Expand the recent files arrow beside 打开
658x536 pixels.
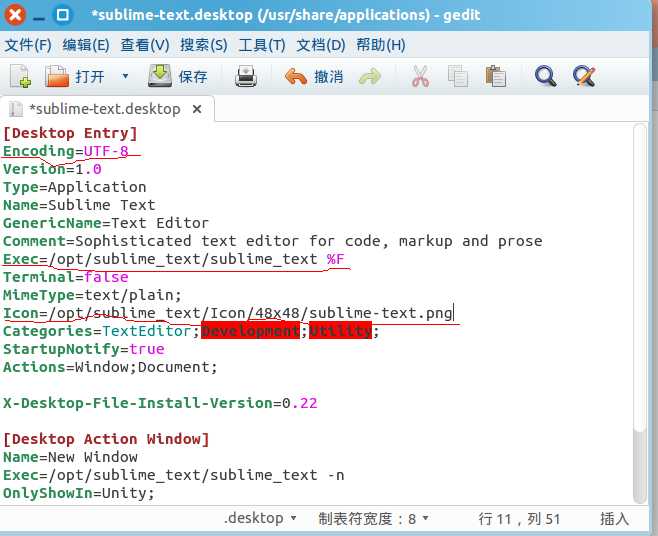[x=125, y=76]
